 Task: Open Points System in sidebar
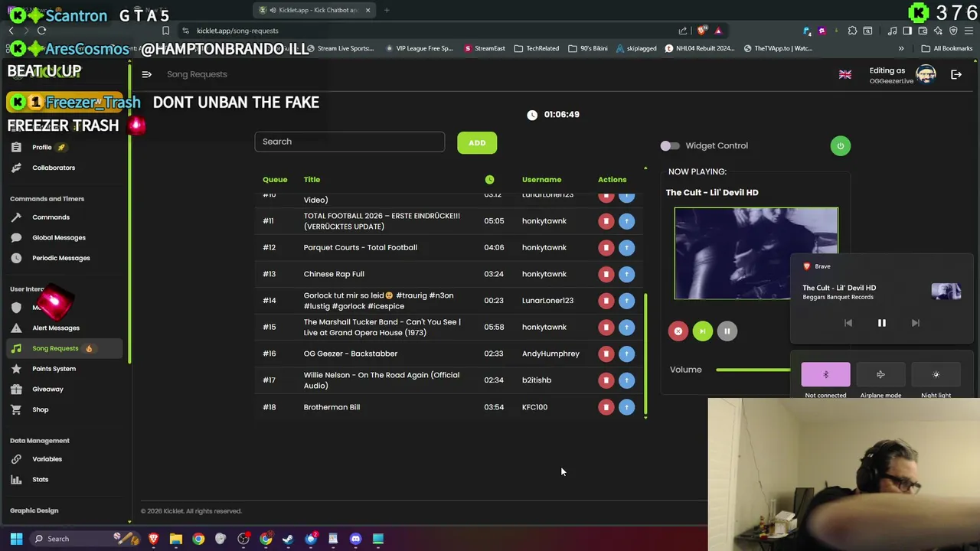[54, 369]
